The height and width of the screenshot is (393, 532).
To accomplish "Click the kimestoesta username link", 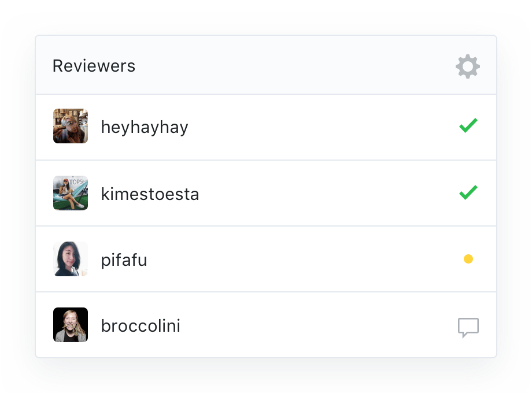I will (x=150, y=193).
